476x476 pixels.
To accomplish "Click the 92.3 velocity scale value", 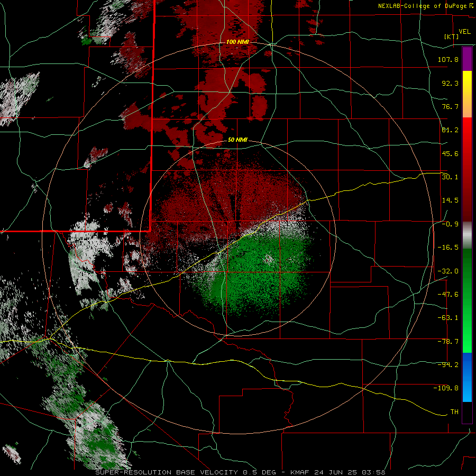I will point(450,83).
